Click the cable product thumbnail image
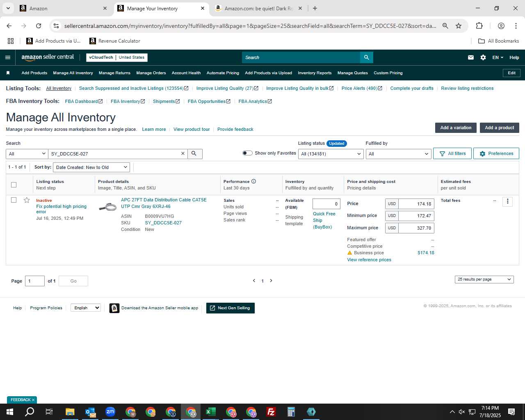The width and height of the screenshot is (525, 420). [108, 207]
